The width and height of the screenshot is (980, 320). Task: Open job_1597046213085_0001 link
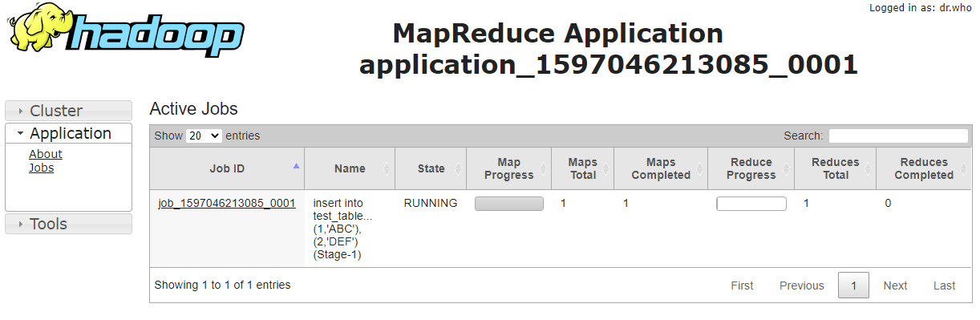pos(227,203)
